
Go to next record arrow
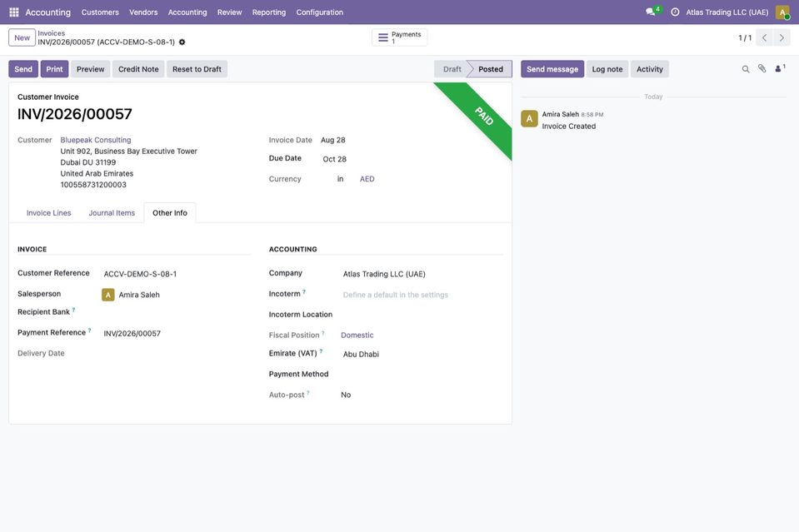point(782,37)
